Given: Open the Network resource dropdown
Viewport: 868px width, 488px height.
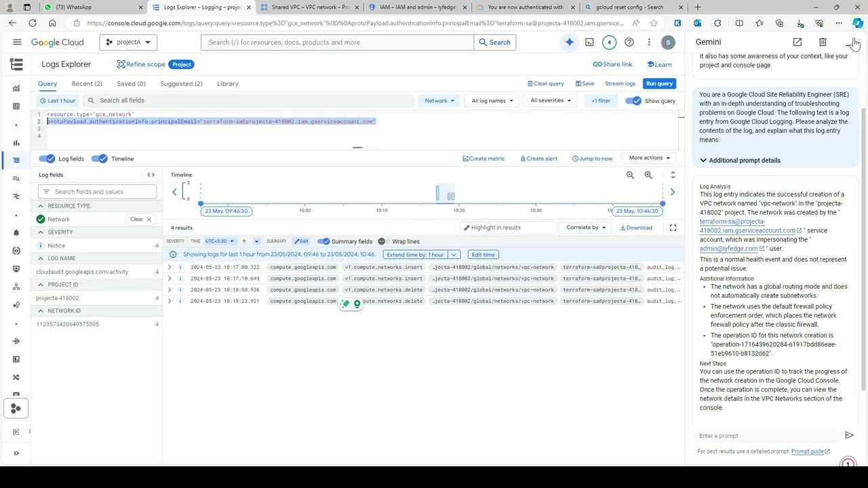Looking at the screenshot, I should (439, 101).
